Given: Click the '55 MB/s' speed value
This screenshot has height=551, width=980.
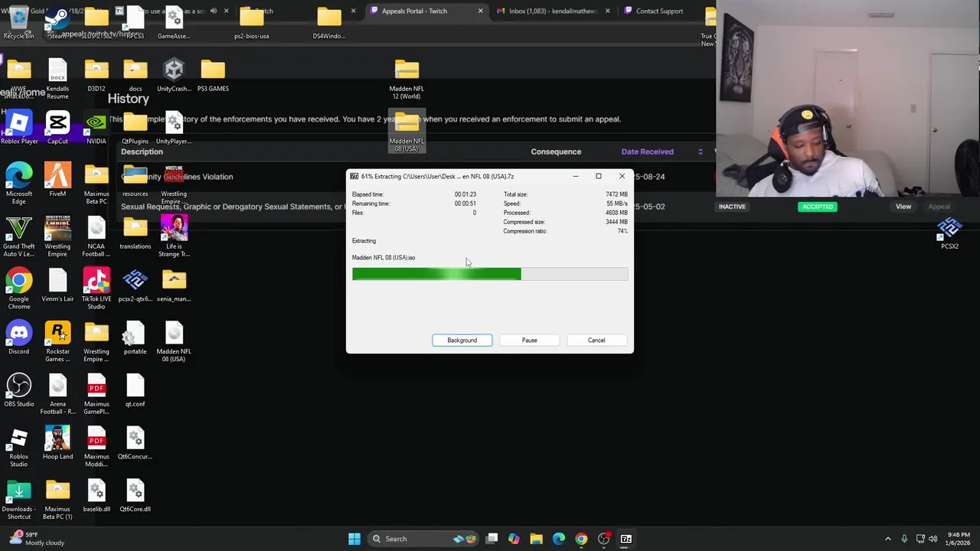Looking at the screenshot, I should tap(616, 204).
